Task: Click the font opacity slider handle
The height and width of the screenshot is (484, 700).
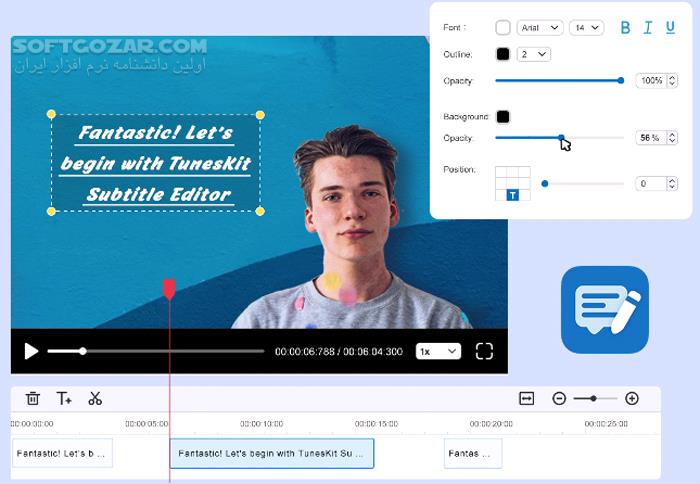Action: [621, 80]
